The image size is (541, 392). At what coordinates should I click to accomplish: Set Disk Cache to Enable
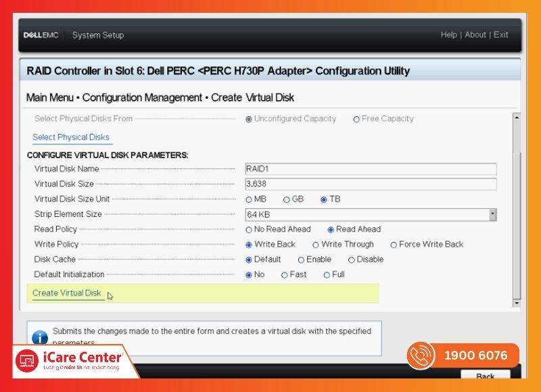301,260
